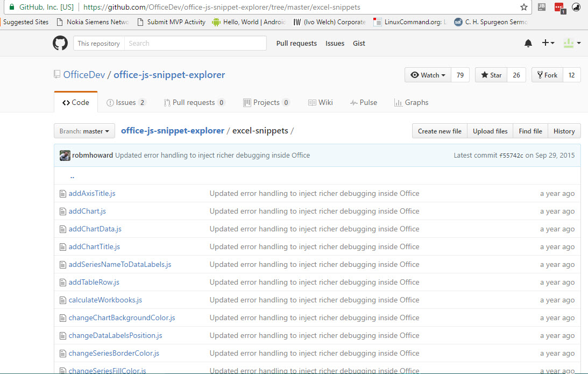This screenshot has width=588, height=374.
Task: Select the Gist menu item
Action: click(x=358, y=43)
